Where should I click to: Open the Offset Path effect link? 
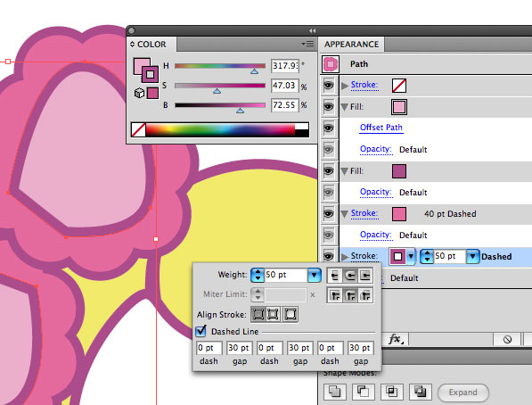coord(381,128)
